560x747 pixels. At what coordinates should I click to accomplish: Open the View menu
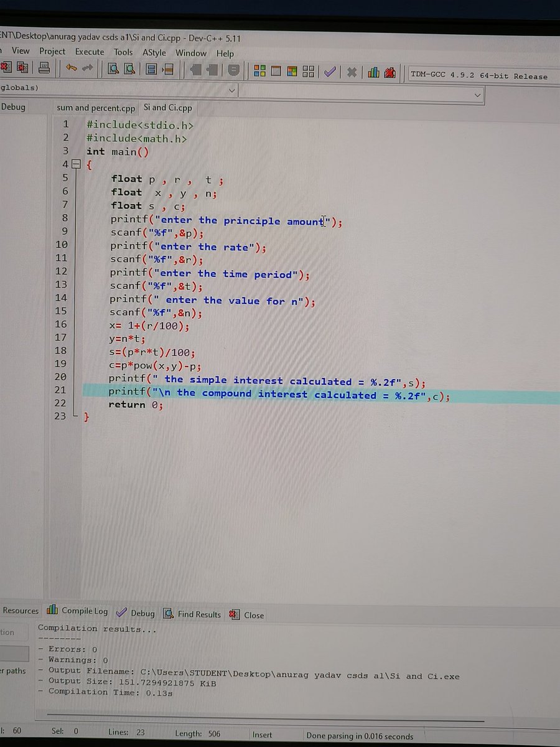(x=21, y=50)
